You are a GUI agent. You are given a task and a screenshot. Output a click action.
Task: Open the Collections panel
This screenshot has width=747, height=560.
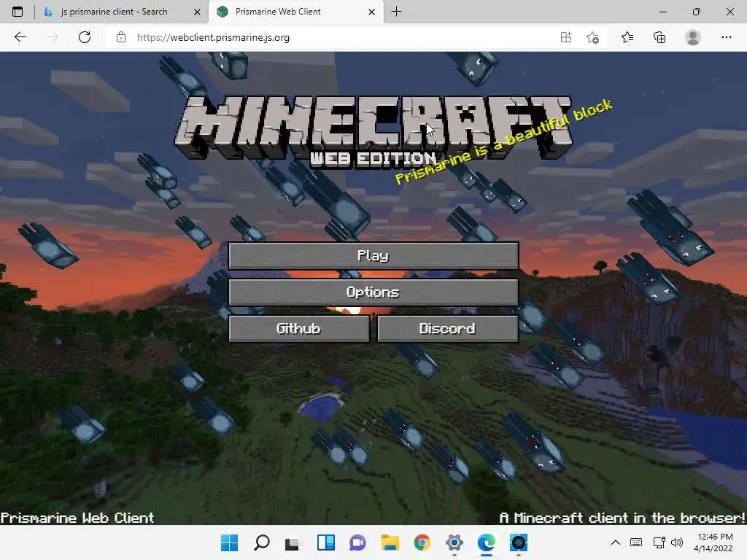coord(659,37)
